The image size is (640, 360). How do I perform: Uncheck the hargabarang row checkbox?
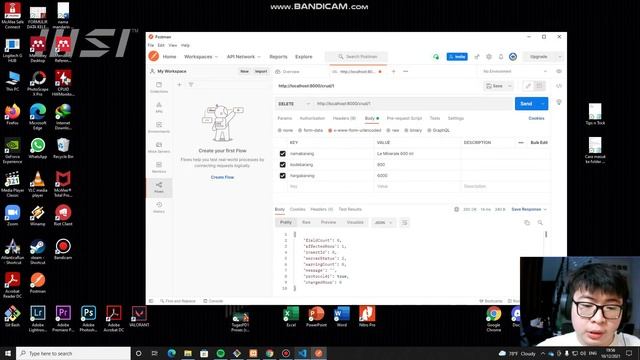click(x=282, y=176)
